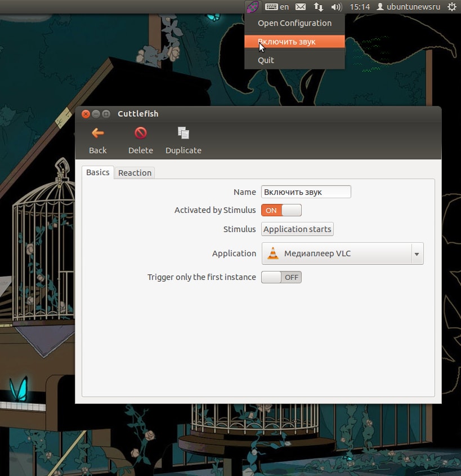Click the Cuttlefish window title text
Image resolution: width=461 pixels, height=476 pixels.
click(x=138, y=114)
